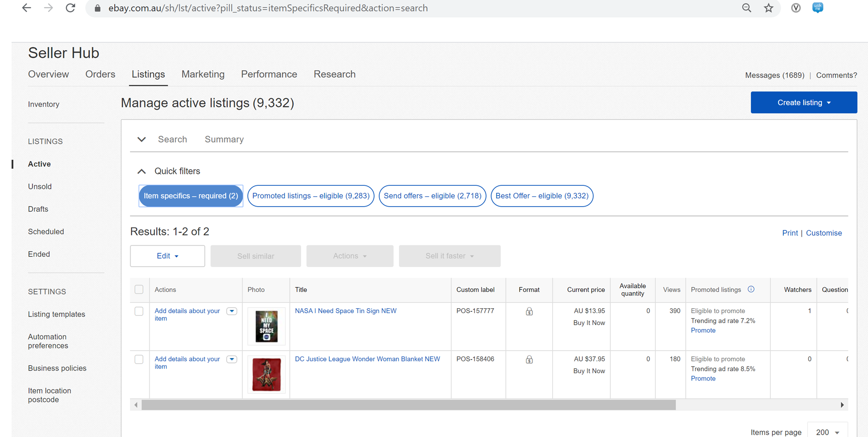Collapse the Quick filters section
868x437 pixels.
(x=142, y=171)
